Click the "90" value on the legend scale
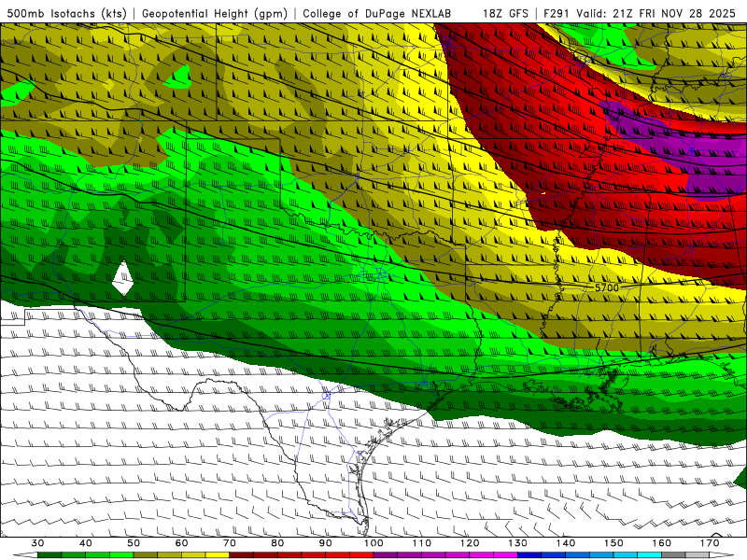This screenshot has width=747, height=560. point(325,543)
